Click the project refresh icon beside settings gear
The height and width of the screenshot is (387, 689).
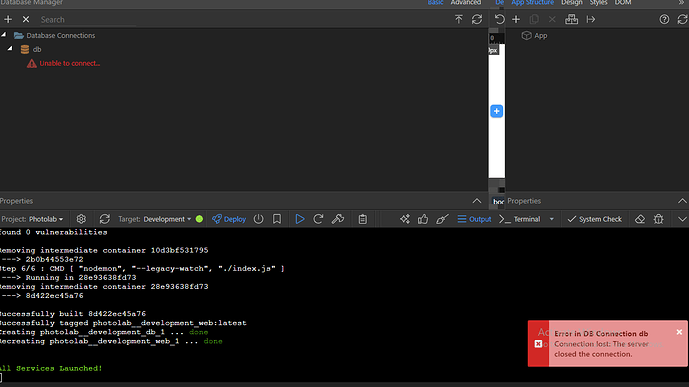105,219
